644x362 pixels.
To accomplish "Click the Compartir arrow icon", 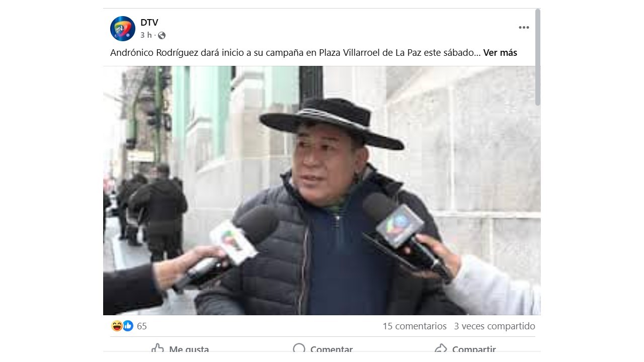I will point(441,349).
